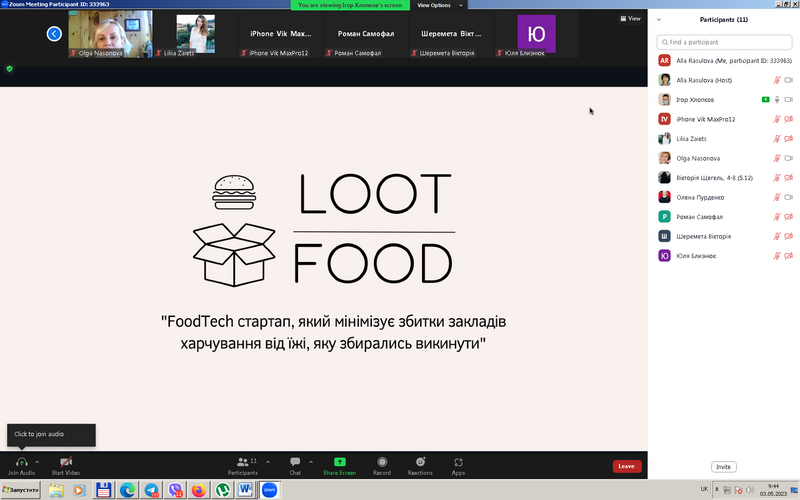Open uTorrent from the taskbar
800x500 pixels.
222,490
